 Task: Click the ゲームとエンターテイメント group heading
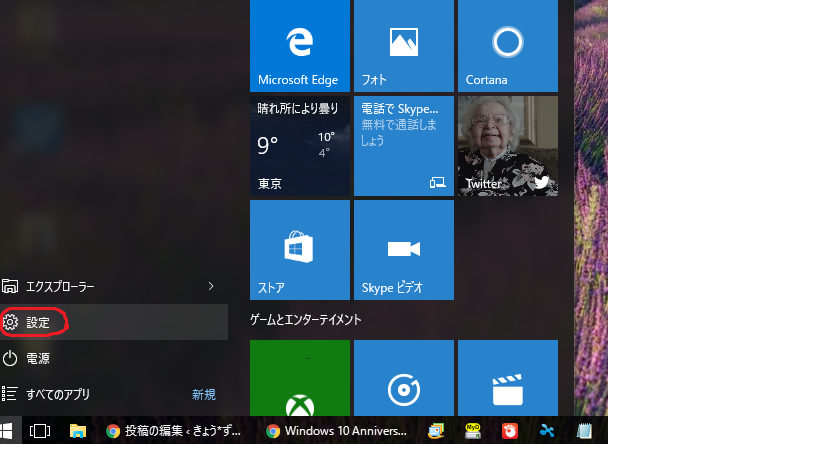[306, 320]
